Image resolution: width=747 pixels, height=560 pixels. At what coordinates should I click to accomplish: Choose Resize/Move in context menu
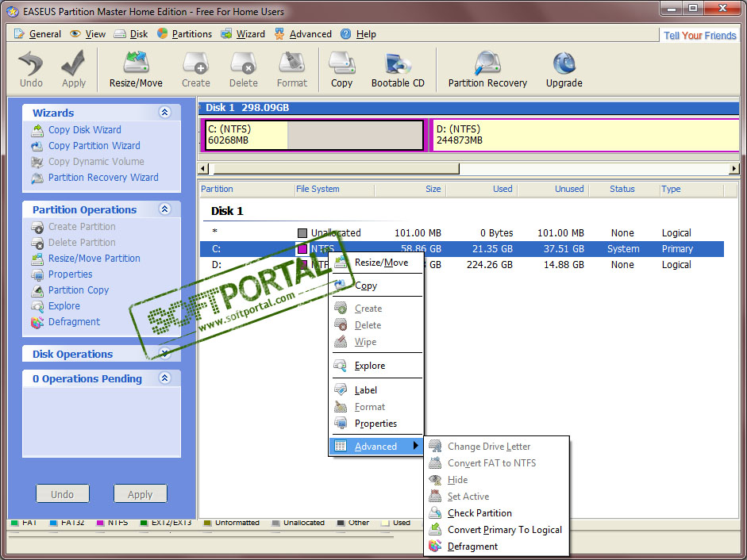point(376,263)
